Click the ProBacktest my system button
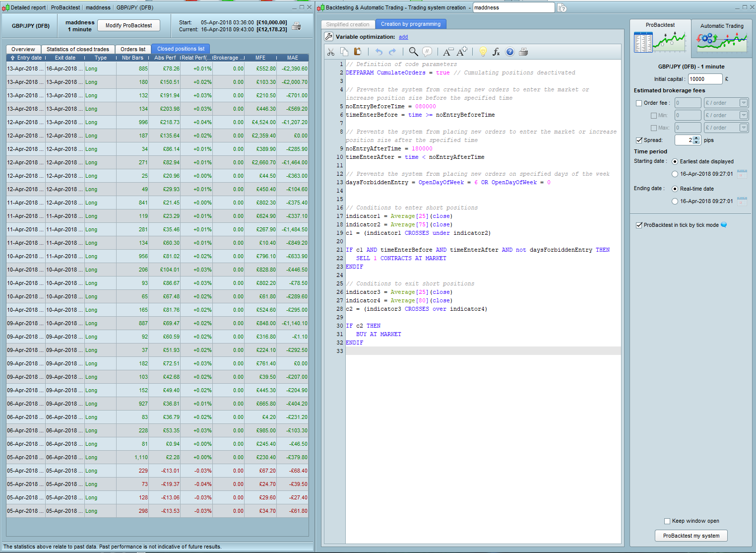This screenshot has height=553, width=756. pyautogui.click(x=691, y=536)
